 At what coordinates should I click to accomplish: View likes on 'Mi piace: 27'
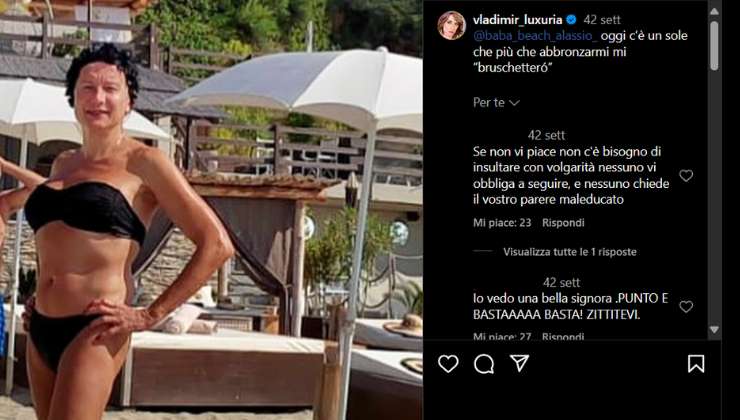tap(502, 337)
